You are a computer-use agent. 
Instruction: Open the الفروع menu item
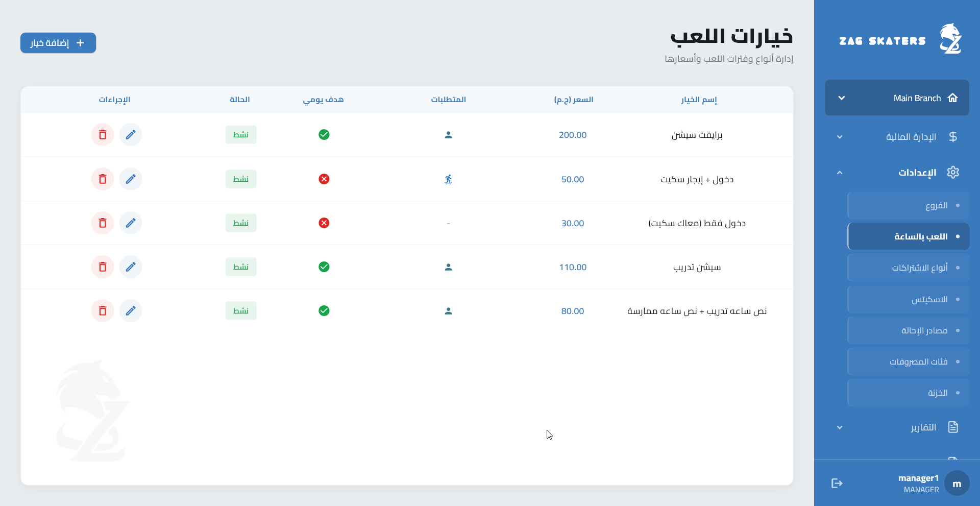[909, 205]
